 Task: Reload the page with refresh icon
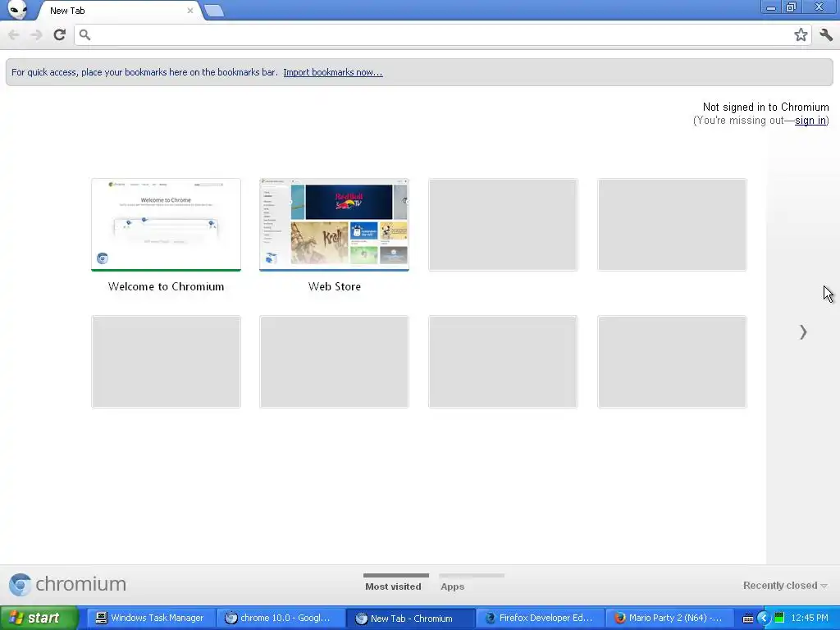click(59, 34)
